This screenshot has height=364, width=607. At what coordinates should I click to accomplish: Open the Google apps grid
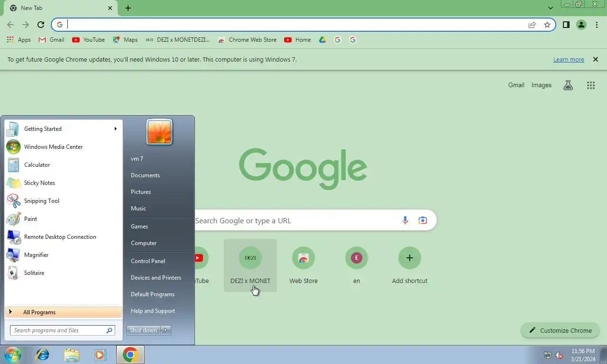click(590, 85)
